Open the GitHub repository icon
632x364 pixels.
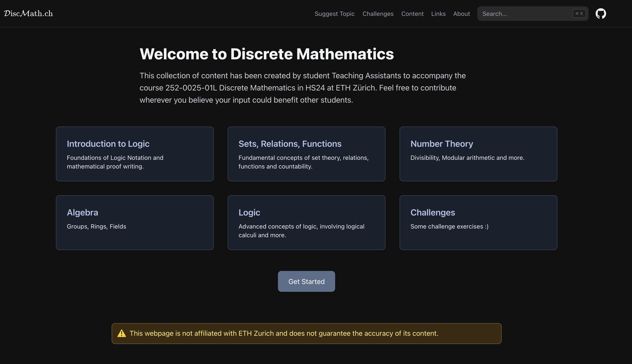600,13
